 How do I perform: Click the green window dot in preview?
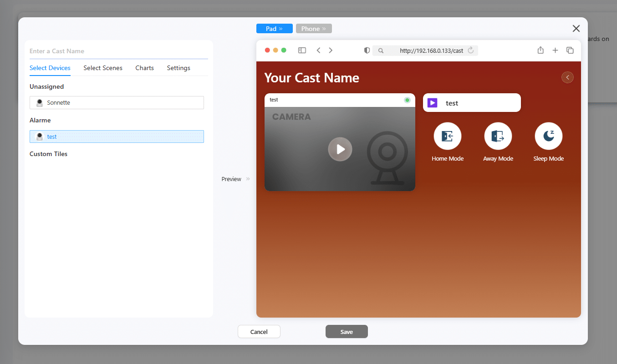284,50
